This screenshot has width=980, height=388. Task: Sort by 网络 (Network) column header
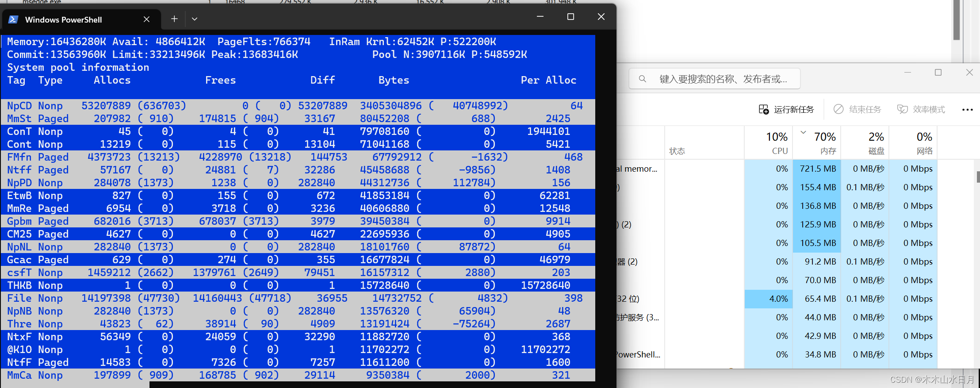coord(913,143)
